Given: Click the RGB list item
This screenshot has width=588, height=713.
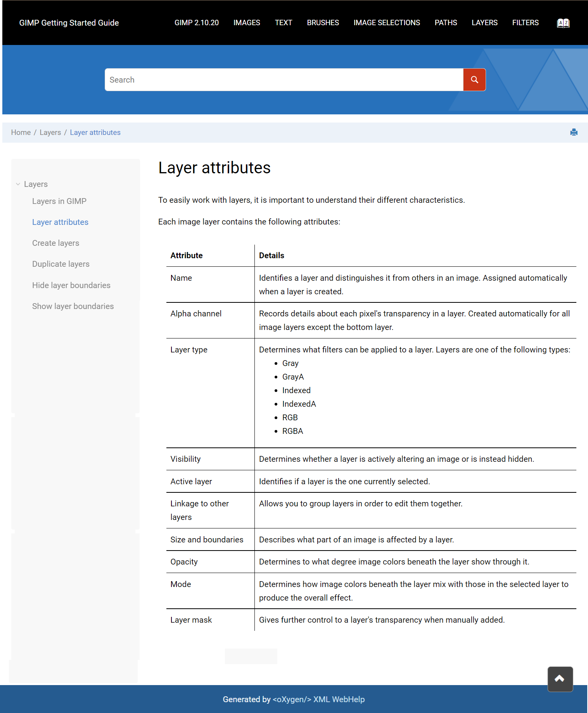Looking at the screenshot, I should click(290, 418).
